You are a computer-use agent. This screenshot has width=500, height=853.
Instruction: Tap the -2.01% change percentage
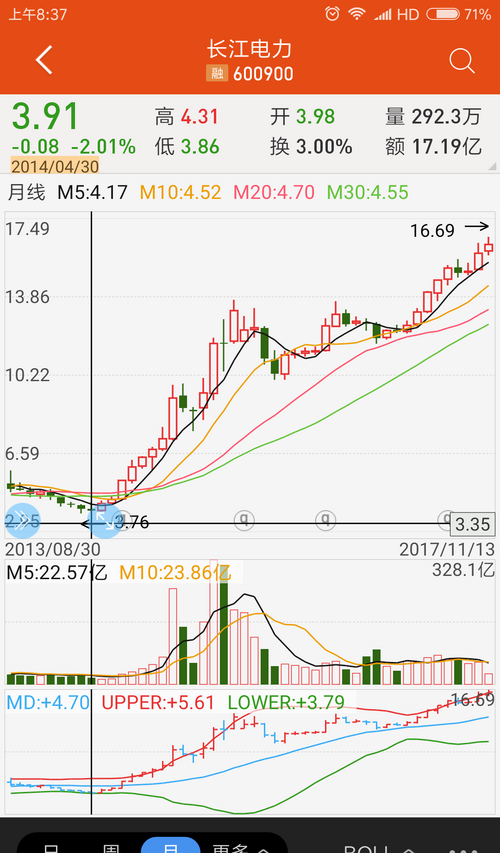103,146
